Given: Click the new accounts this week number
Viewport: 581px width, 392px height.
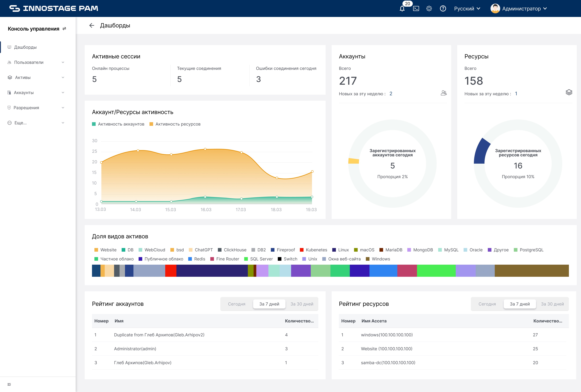Looking at the screenshot, I should coord(391,94).
